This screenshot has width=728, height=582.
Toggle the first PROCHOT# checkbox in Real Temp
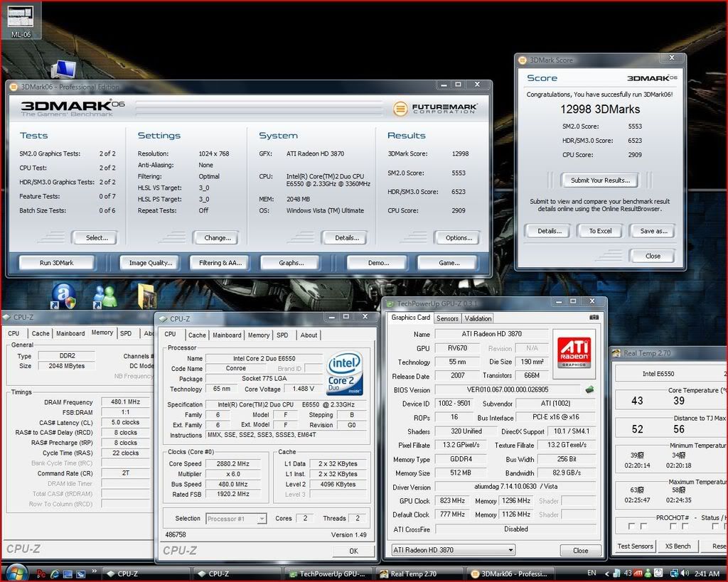click(631, 527)
